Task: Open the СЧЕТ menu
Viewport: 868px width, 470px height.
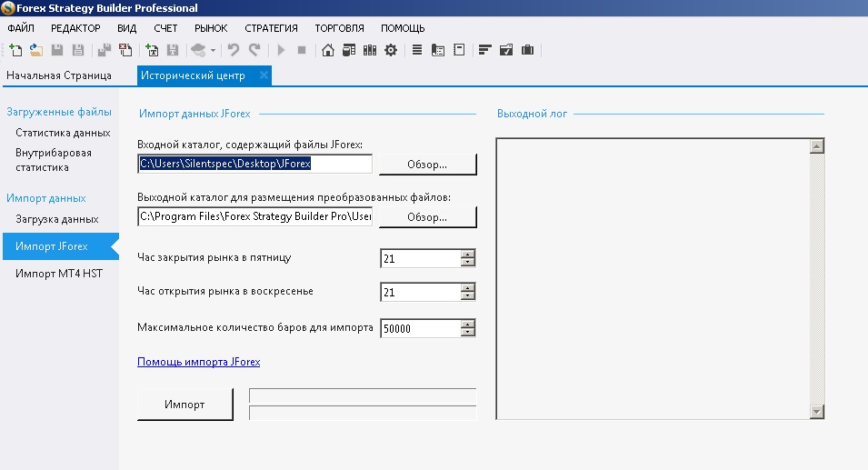Action: pyautogui.click(x=165, y=28)
